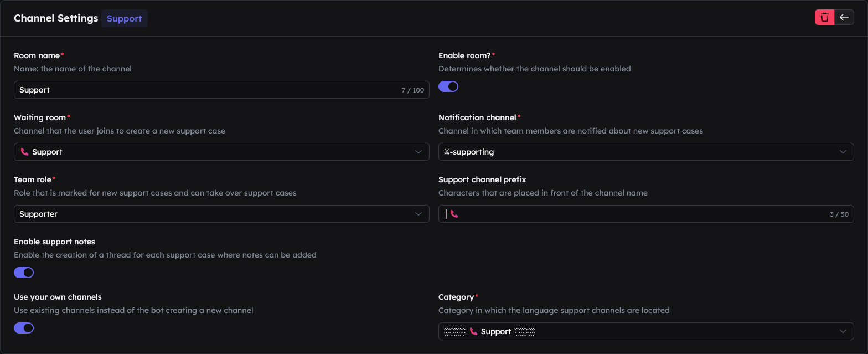Turn off Enable support notes toggle
The height and width of the screenshot is (354, 868).
[x=24, y=273]
